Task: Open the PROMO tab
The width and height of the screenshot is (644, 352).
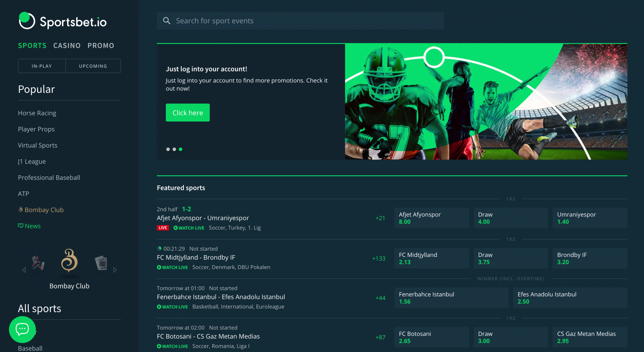Action: [x=101, y=46]
